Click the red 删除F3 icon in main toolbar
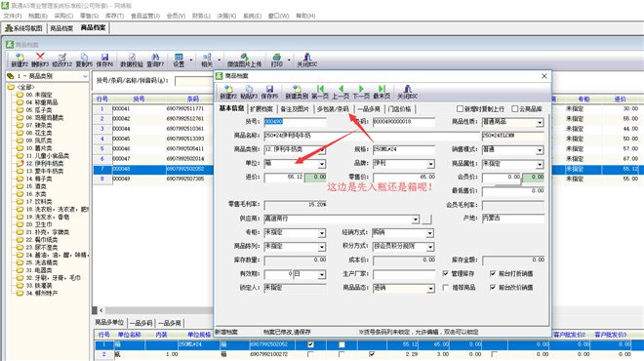 point(40,57)
